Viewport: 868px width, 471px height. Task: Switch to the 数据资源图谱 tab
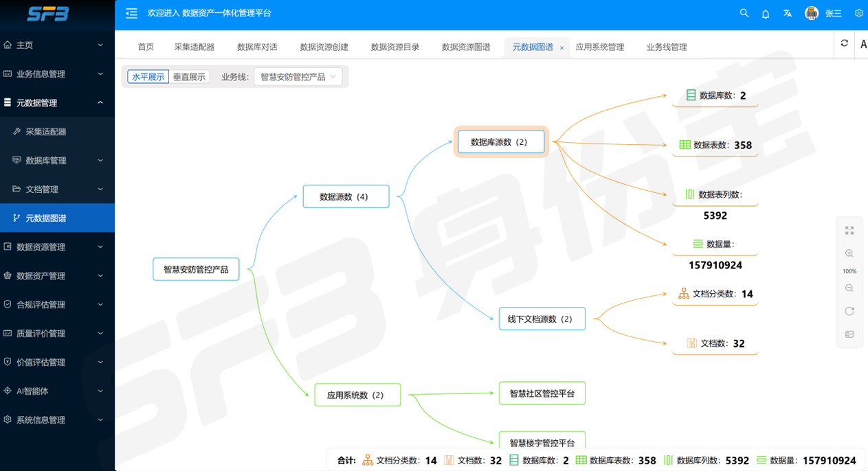(x=466, y=47)
